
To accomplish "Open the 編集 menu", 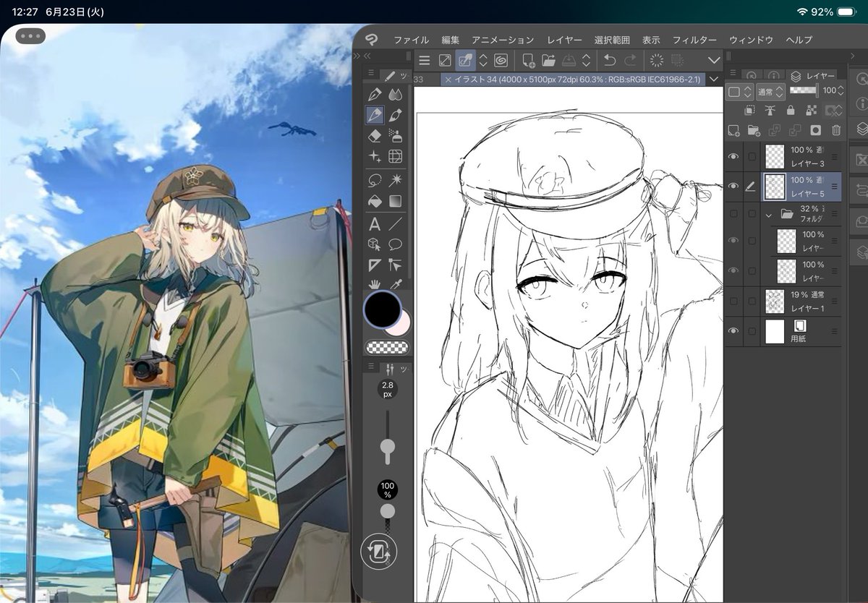I will pyautogui.click(x=450, y=40).
